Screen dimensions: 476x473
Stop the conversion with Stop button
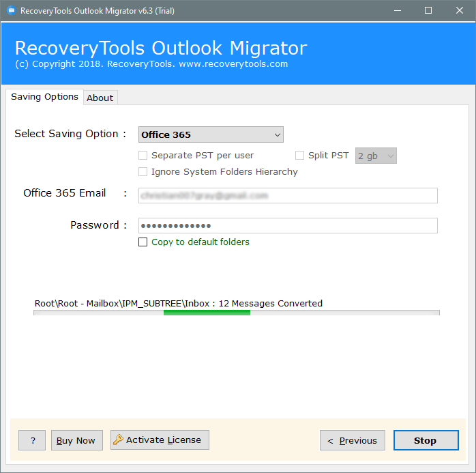(x=426, y=440)
